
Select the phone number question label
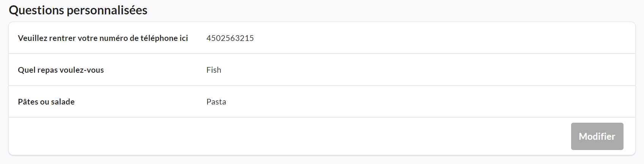(103, 38)
